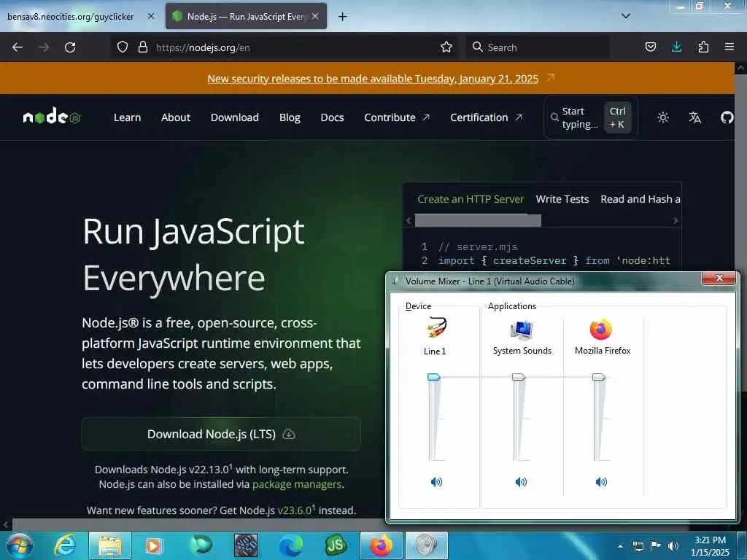
Task: Click Mozilla Firefox volume slider handle
Action: click(598, 377)
